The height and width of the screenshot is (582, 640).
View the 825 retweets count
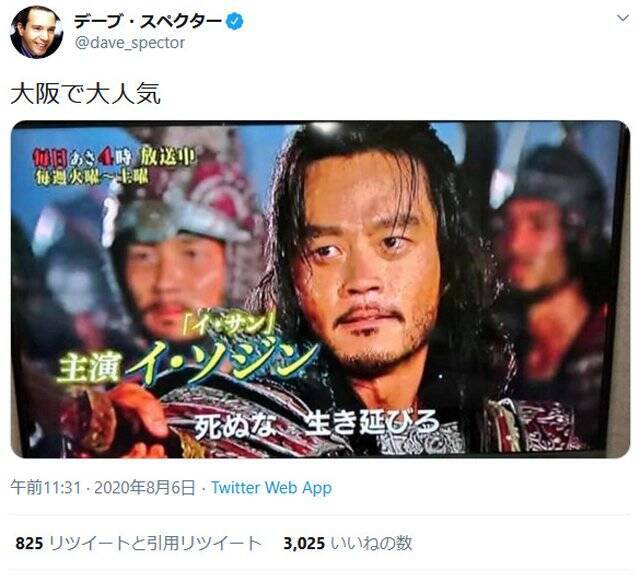[x=29, y=543]
